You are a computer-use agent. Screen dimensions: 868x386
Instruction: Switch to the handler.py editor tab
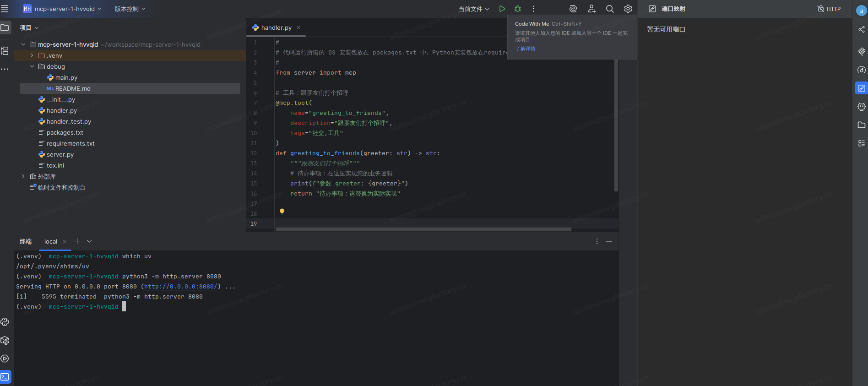tap(276, 27)
